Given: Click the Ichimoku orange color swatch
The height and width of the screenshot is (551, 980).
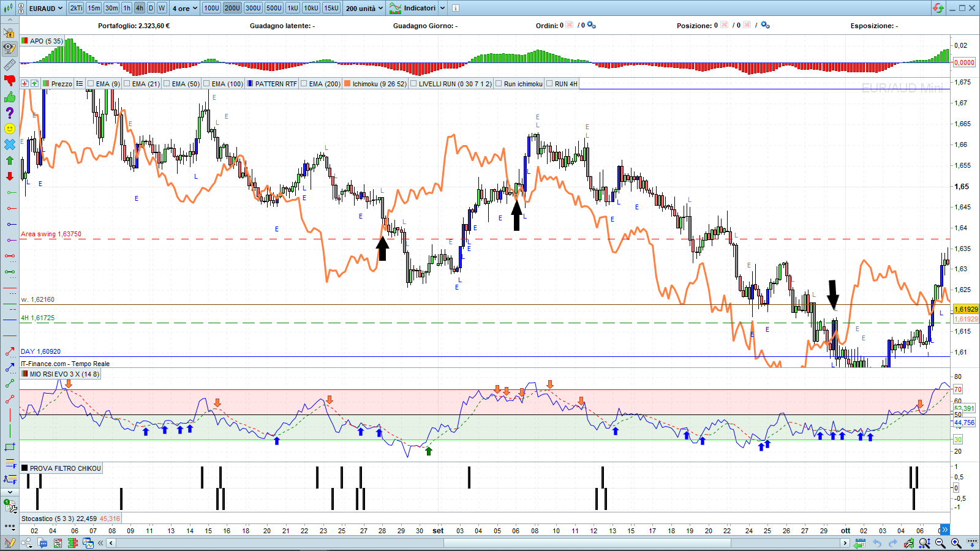Looking at the screenshot, I should click(347, 84).
